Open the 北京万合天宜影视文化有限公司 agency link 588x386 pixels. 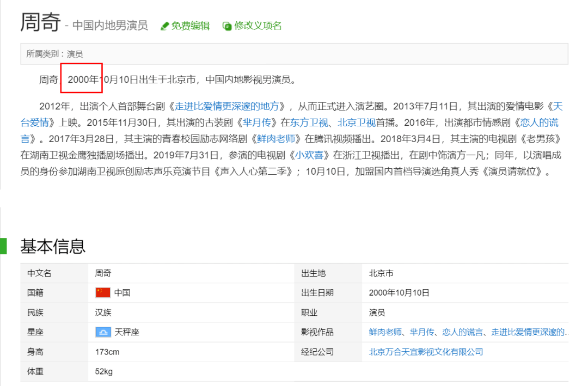[425, 351]
